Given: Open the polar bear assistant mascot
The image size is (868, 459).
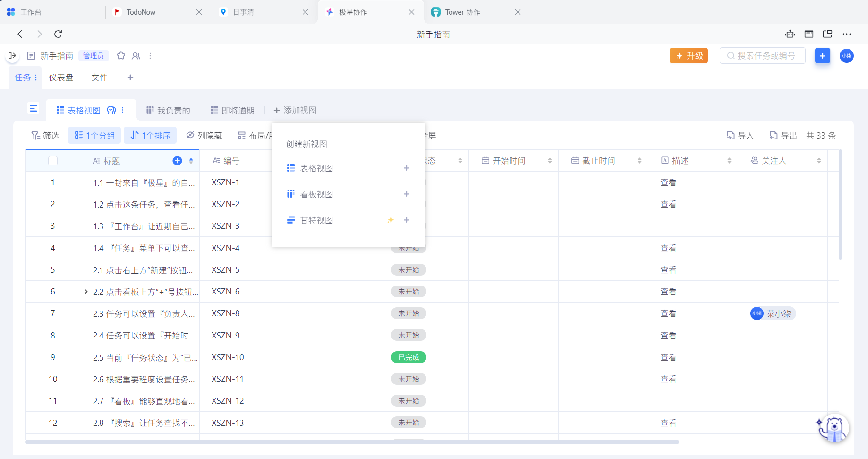Looking at the screenshot, I should click(834, 428).
